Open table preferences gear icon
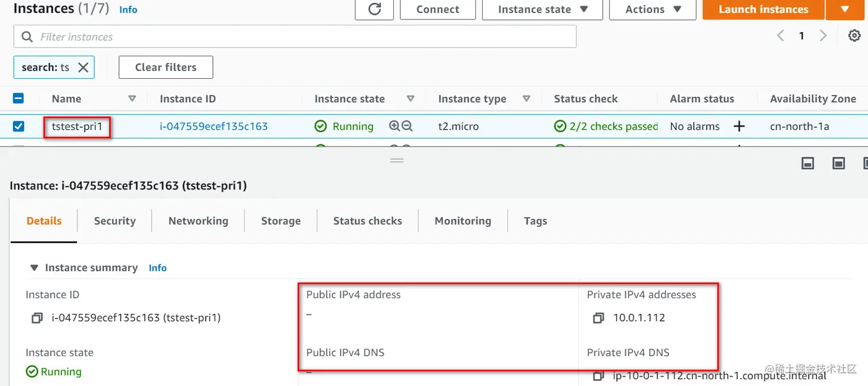The width and height of the screenshot is (868, 386). [854, 36]
